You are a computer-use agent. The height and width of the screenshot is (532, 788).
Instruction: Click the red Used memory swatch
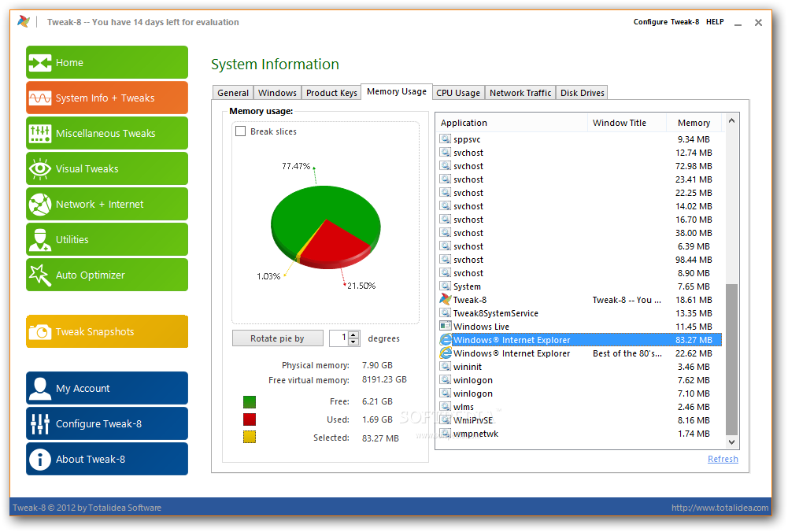(250, 419)
